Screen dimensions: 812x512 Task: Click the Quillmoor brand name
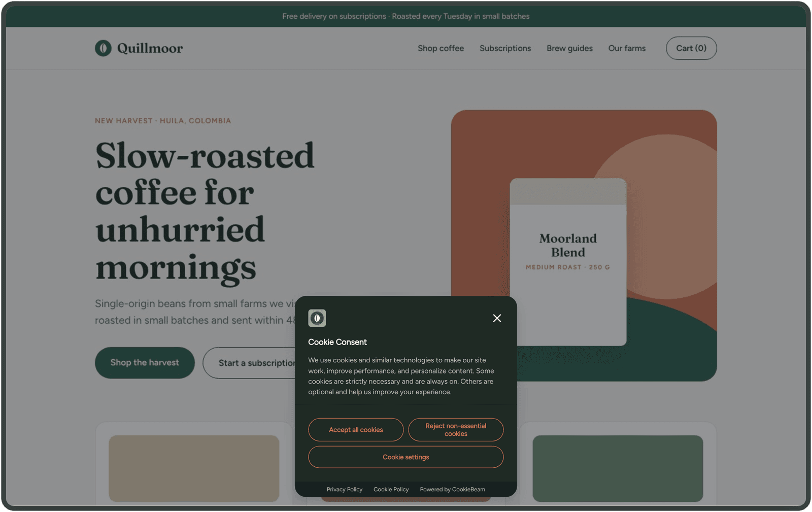pos(150,48)
